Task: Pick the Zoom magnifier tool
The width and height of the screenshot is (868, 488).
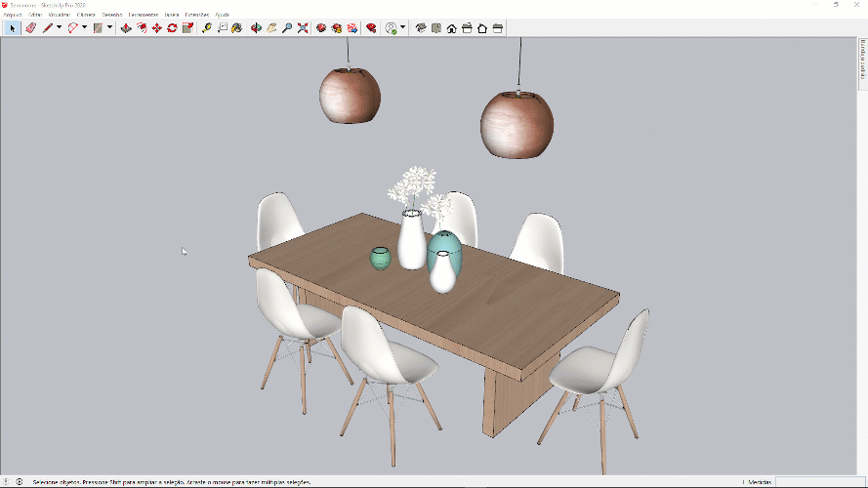Action: click(287, 28)
